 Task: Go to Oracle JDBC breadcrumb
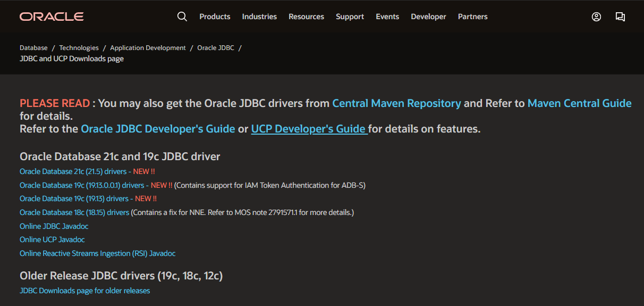pyautogui.click(x=216, y=48)
